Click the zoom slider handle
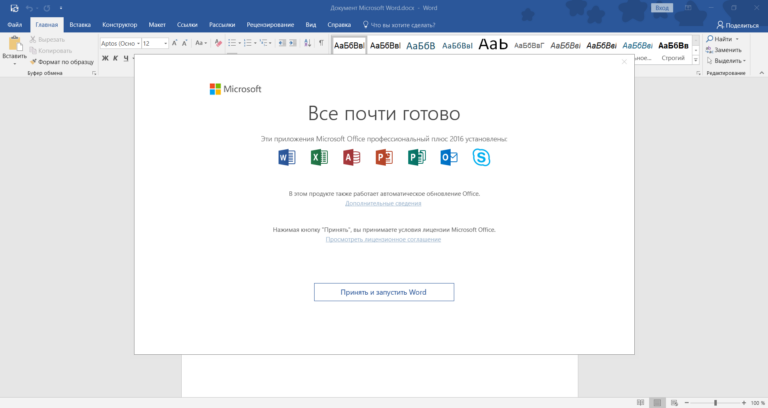Image resolution: width=768 pixels, height=408 pixels. point(716,403)
